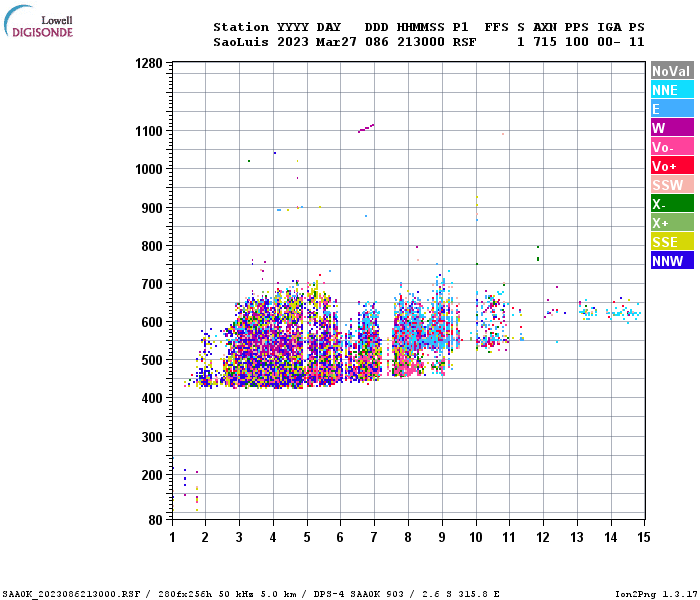Viewport: 700px width, 600px height.
Task: Click the Ion2Png 1.3.17 version text
Action: (x=656, y=594)
